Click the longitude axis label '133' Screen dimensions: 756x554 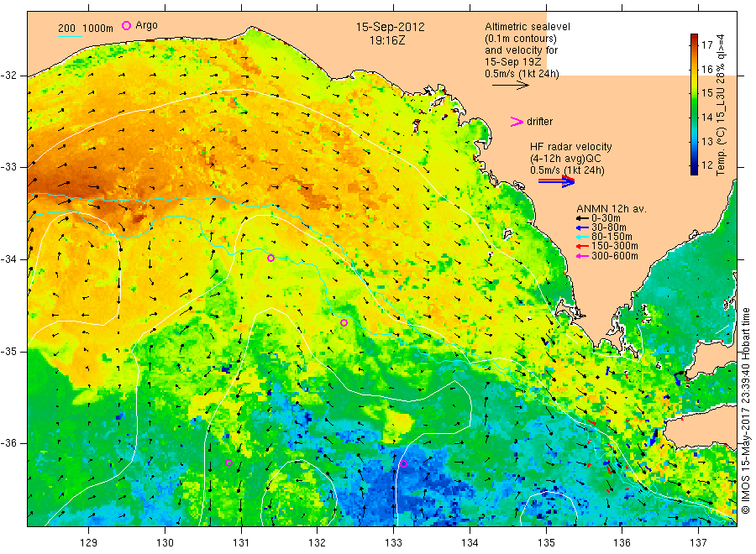tap(393, 543)
